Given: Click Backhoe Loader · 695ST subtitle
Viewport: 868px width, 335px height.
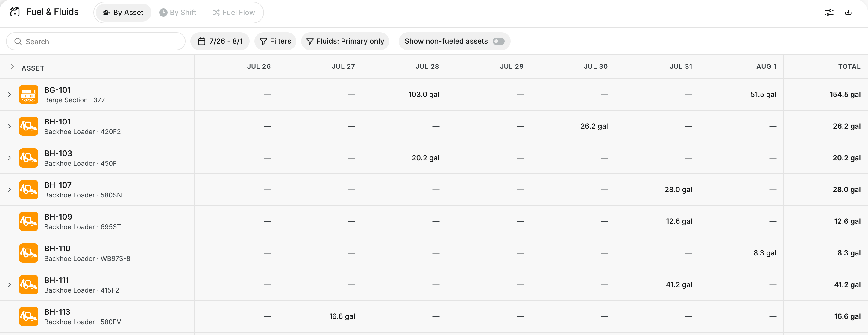Looking at the screenshot, I should coord(82,227).
